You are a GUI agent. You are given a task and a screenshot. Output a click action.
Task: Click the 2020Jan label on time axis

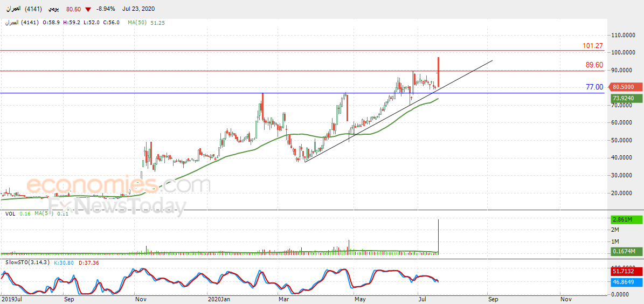click(218, 300)
